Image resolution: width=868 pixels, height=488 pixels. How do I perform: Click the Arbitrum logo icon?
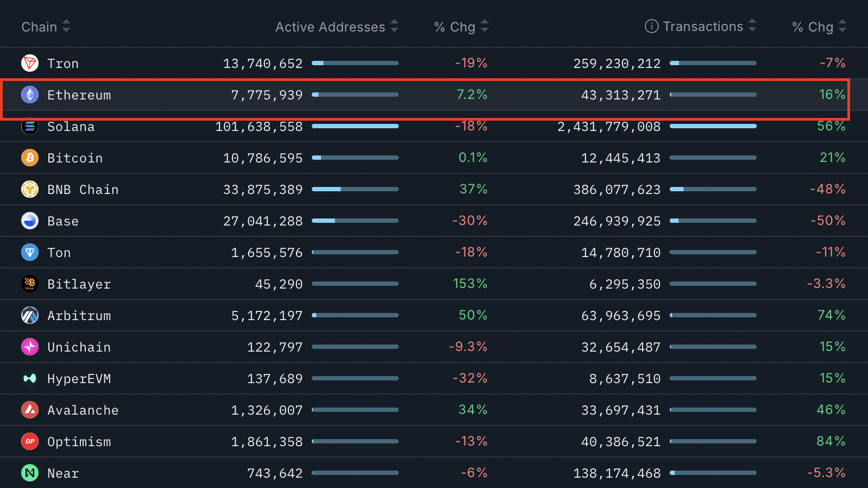(30, 316)
